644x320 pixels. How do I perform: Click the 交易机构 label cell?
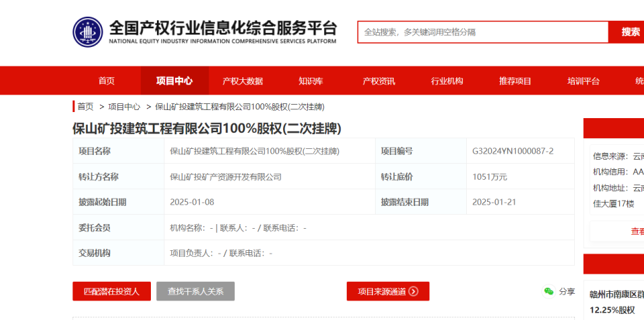[x=118, y=253]
